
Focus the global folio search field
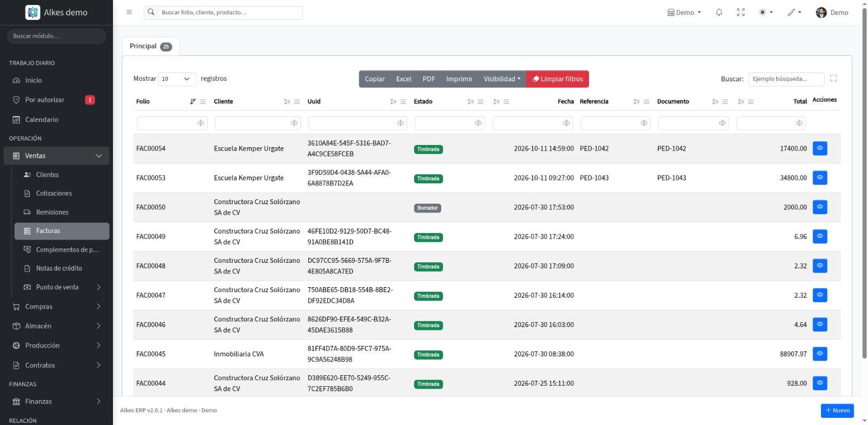[x=230, y=12]
